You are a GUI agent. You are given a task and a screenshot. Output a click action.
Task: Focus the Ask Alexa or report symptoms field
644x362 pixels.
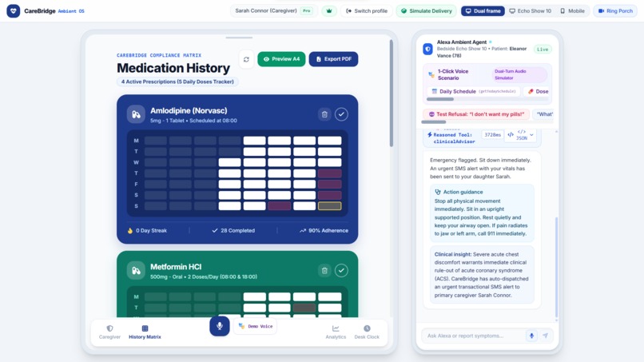(x=474, y=336)
